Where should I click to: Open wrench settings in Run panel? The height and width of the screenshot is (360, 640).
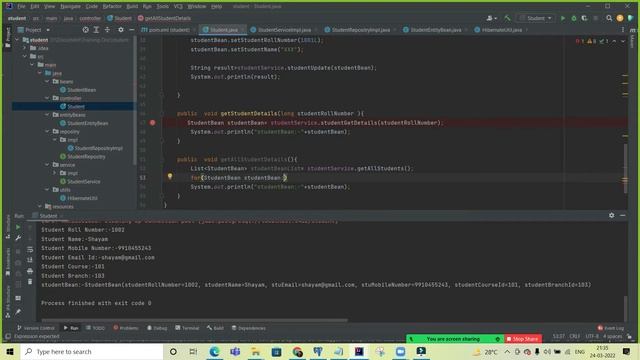18,238
